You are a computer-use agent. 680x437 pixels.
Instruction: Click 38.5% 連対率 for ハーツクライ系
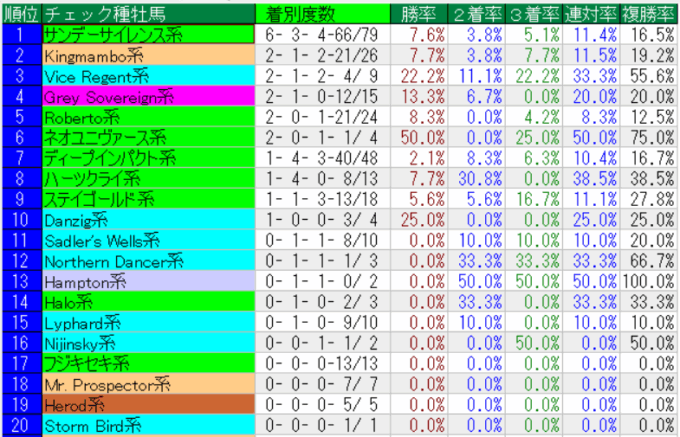tap(591, 179)
